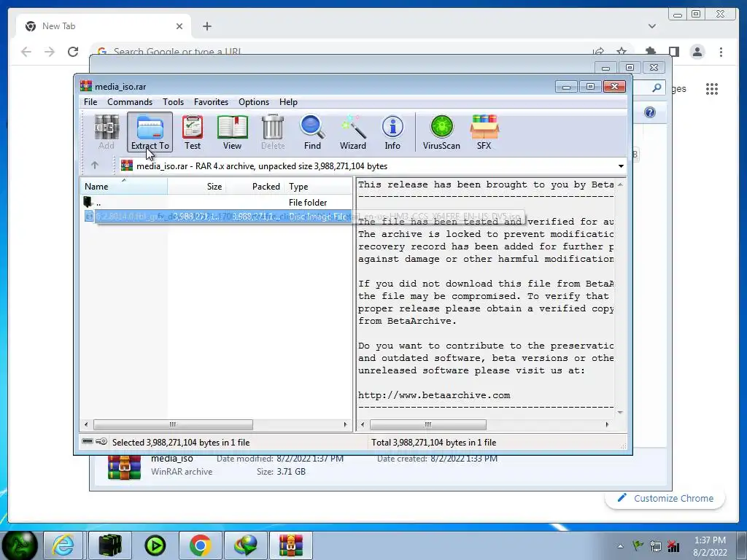
Task: Open Internet Explorer from taskbar
Action: coord(63,545)
